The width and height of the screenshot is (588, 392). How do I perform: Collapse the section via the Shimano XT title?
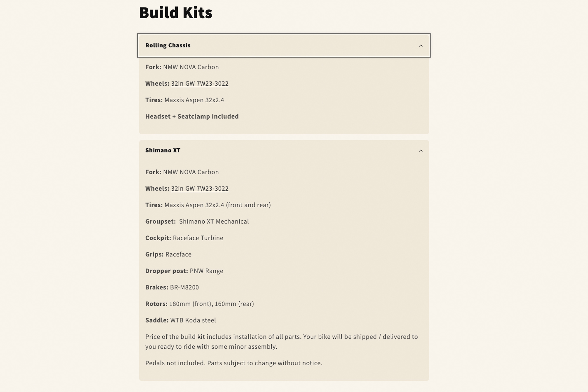163,150
